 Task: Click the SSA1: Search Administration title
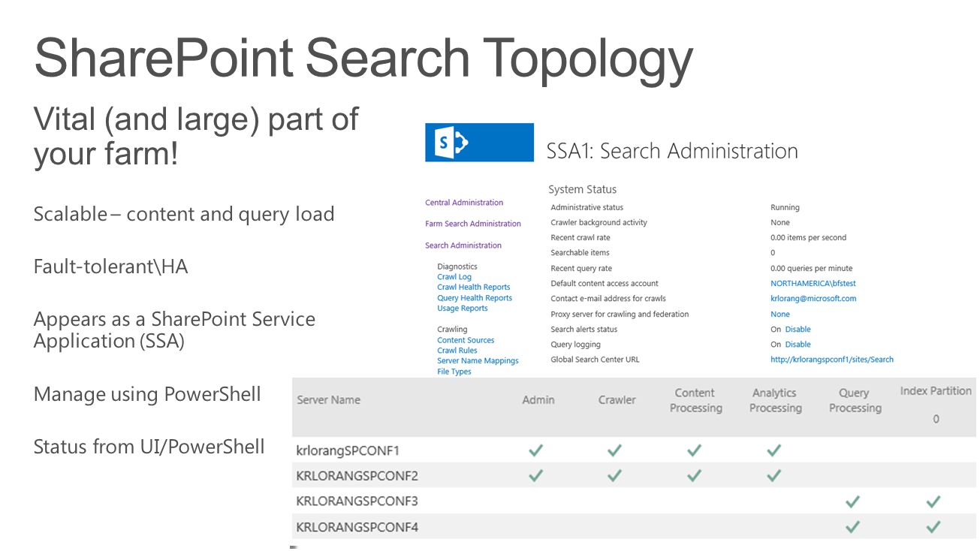672,151
